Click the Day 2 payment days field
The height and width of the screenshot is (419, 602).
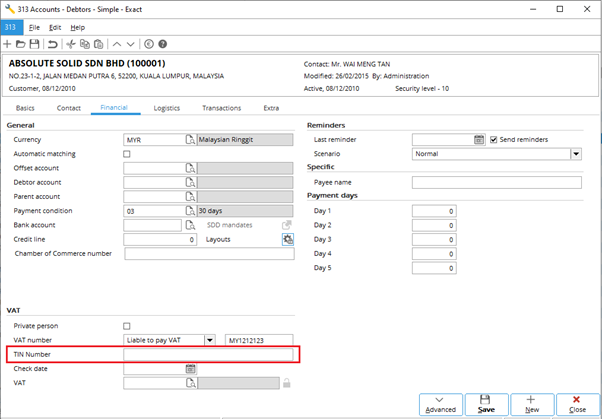(x=434, y=225)
